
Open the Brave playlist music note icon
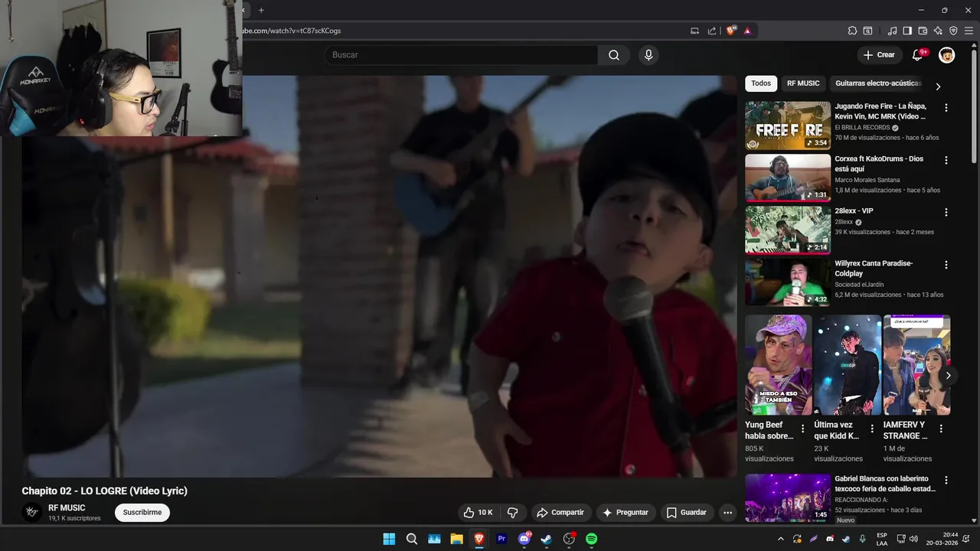(x=892, y=31)
